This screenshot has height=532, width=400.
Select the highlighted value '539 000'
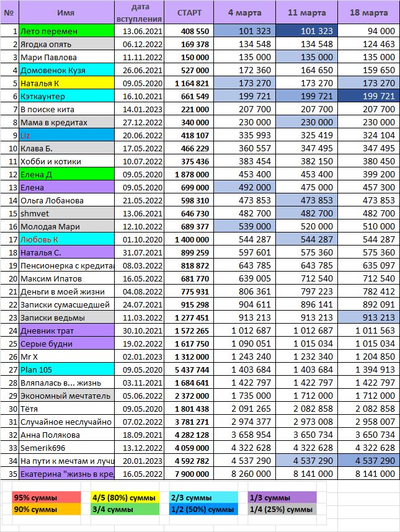(244, 226)
